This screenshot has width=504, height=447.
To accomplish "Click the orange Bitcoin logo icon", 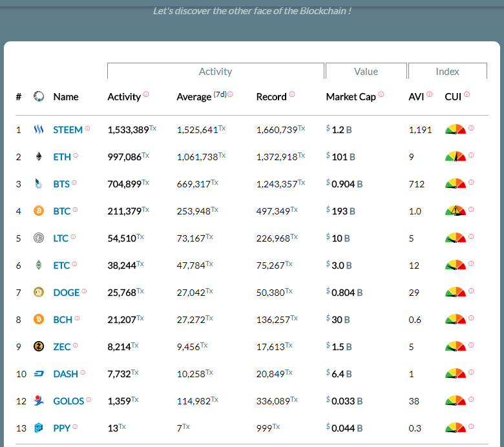I will [39, 211].
